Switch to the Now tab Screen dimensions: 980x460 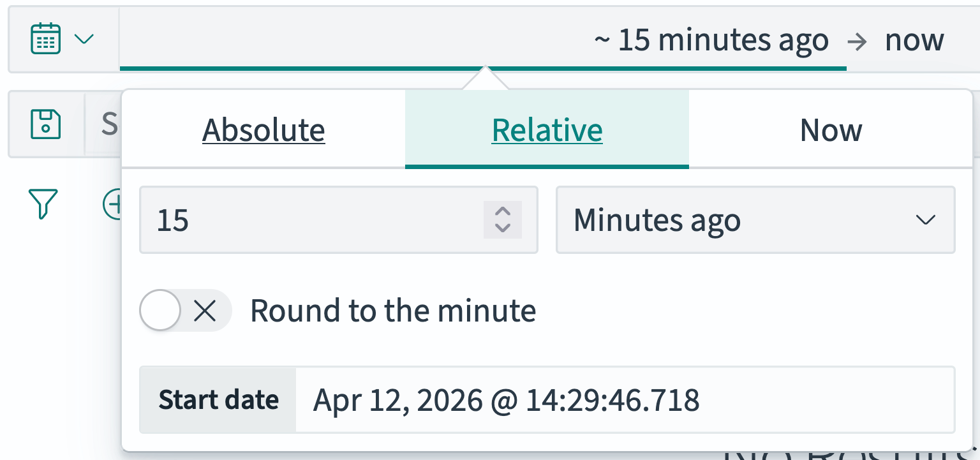831,130
